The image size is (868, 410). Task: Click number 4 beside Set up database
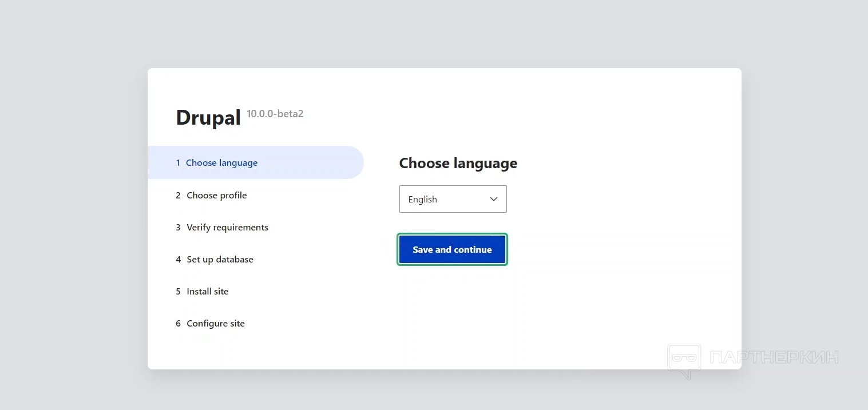point(178,260)
